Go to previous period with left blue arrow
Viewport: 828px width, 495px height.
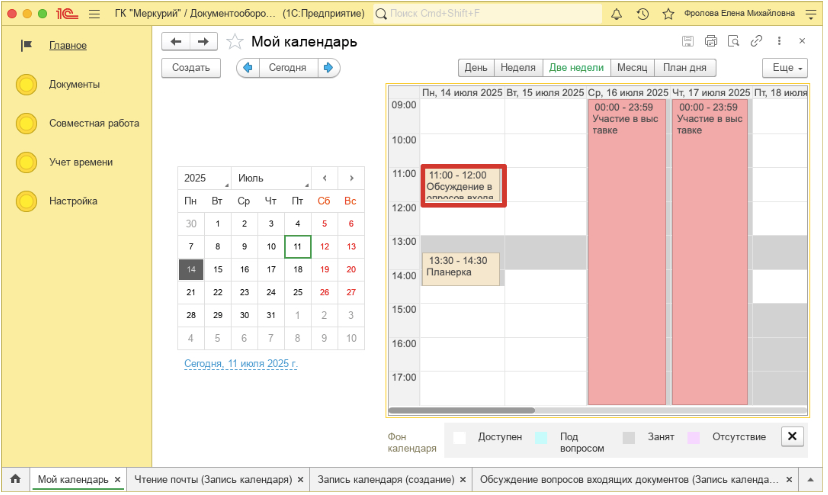pos(247,68)
